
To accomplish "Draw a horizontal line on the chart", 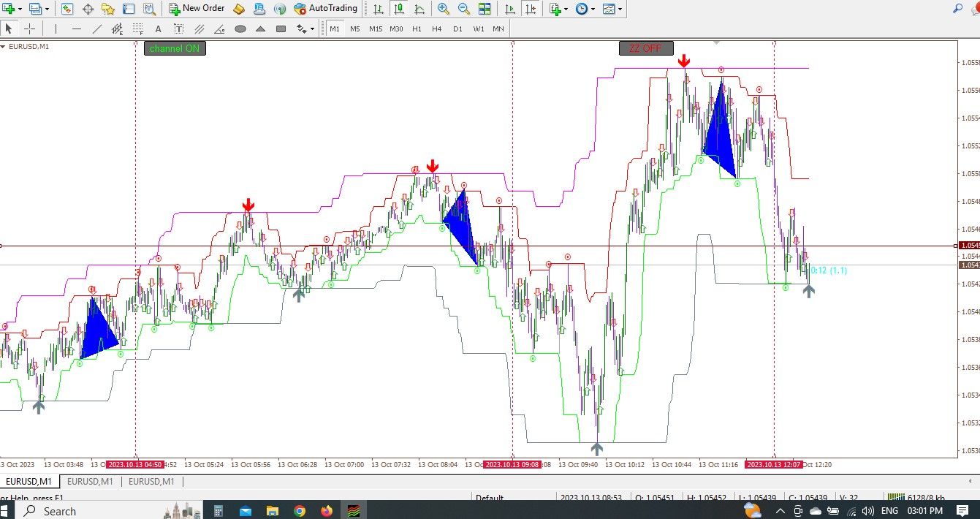I will (76, 29).
